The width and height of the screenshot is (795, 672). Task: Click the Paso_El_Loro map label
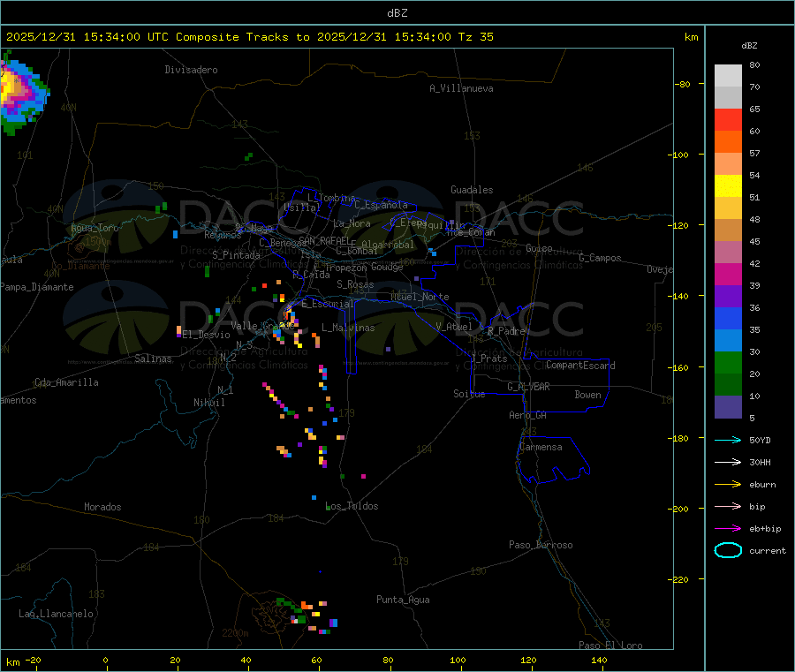[x=610, y=645]
